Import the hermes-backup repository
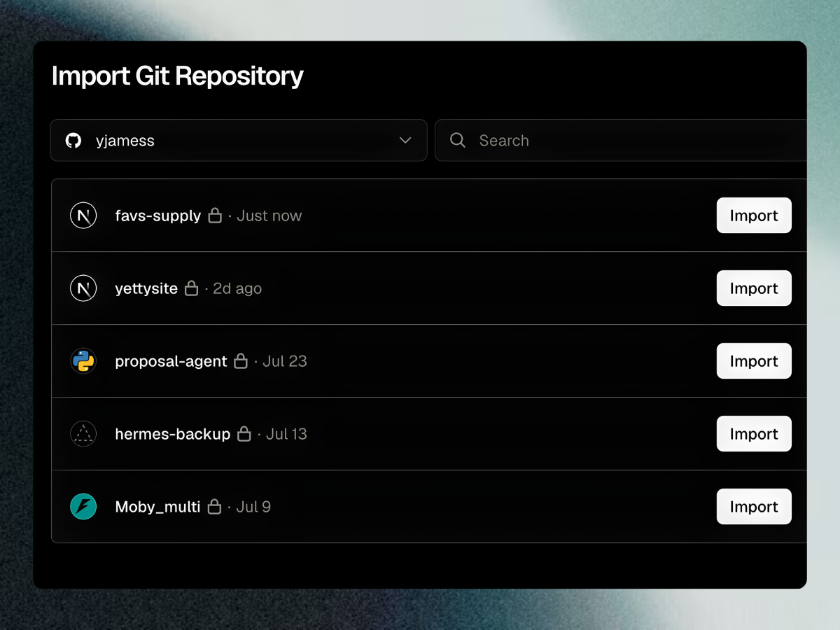 click(x=754, y=434)
